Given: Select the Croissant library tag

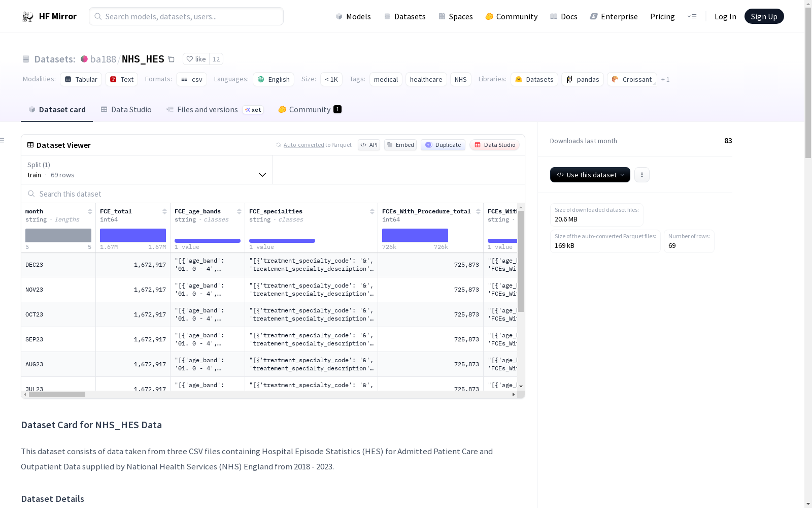Looking at the screenshot, I should (632, 79).
